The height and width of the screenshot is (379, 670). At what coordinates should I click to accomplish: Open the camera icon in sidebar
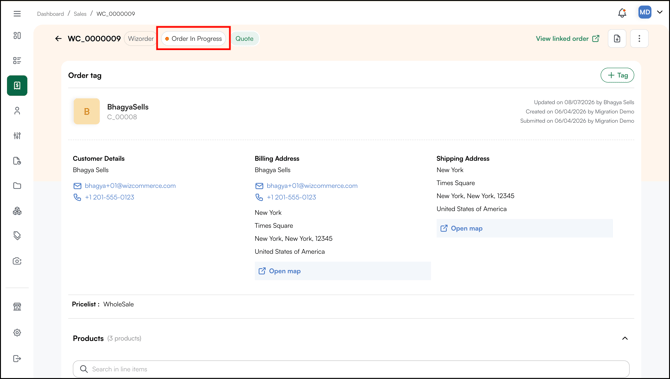coord(17,261)
